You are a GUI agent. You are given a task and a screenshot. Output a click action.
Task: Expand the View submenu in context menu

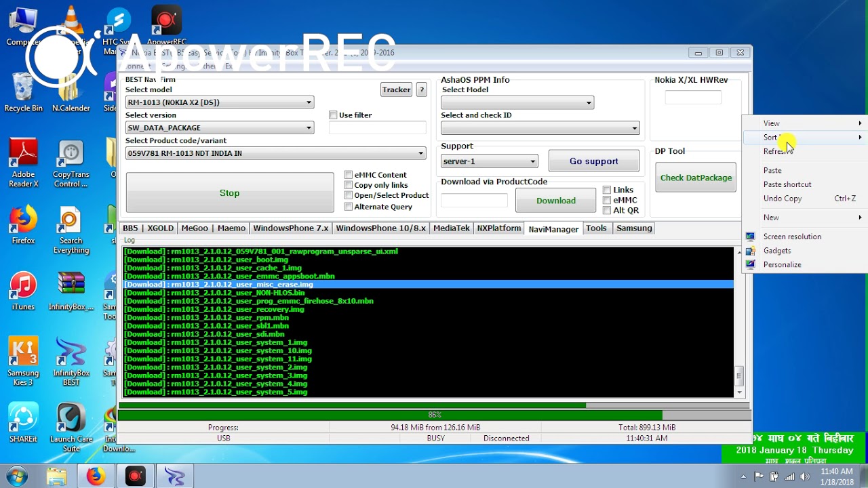pyautogui.click(x=805, y=123)
